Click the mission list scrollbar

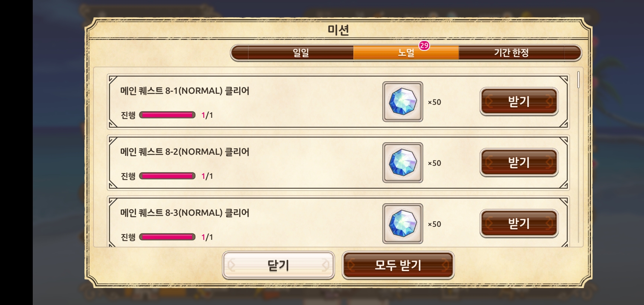(578, 80)
